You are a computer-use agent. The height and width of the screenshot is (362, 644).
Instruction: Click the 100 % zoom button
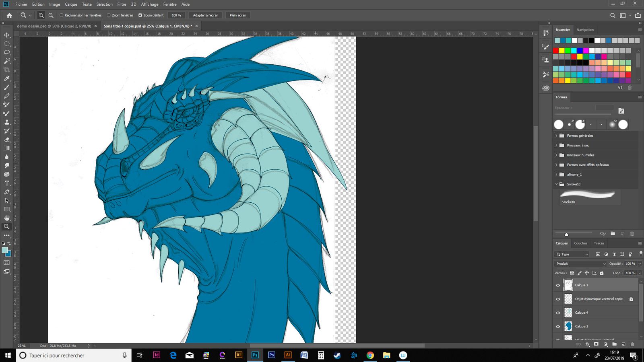click(x=176, y=15)
